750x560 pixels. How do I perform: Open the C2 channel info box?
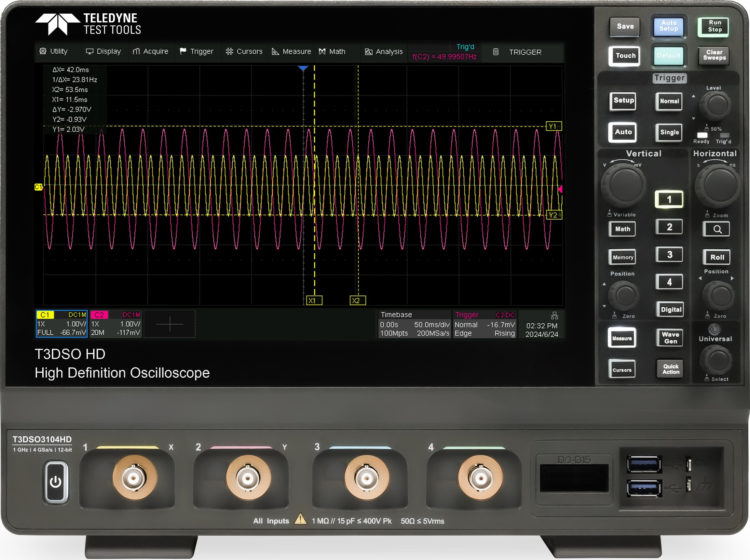116,324
